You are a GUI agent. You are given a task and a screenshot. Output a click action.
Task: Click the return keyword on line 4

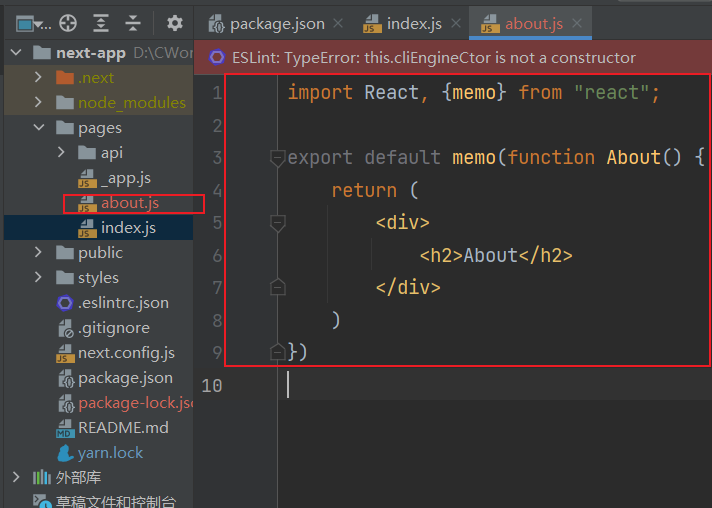[364, 191]
